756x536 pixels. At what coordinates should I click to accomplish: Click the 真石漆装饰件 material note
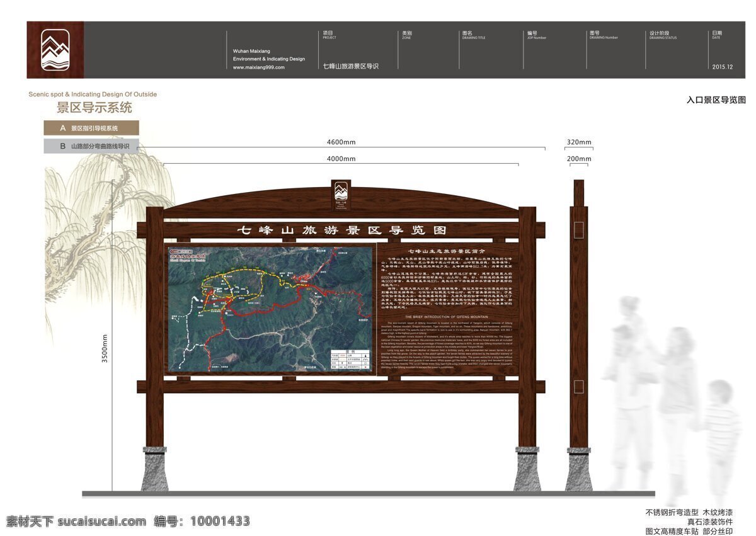pyautogui.click(x=710, y=522)
